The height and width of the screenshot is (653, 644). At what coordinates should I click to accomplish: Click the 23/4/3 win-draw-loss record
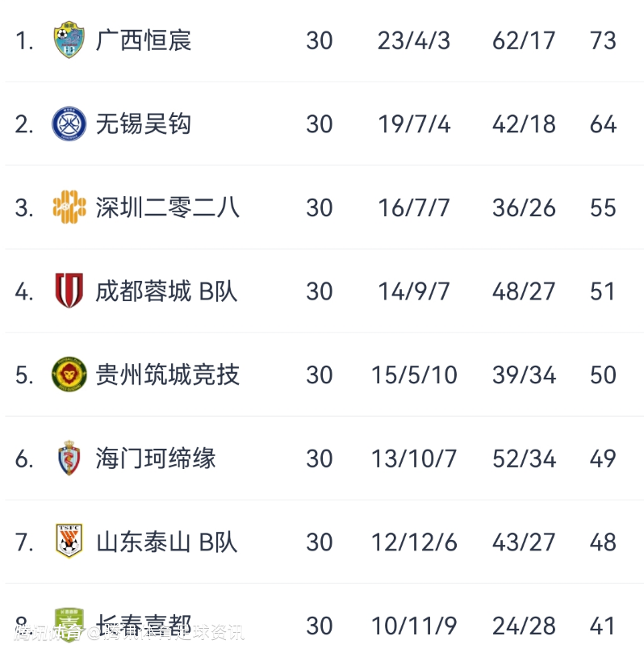(413, 40)
